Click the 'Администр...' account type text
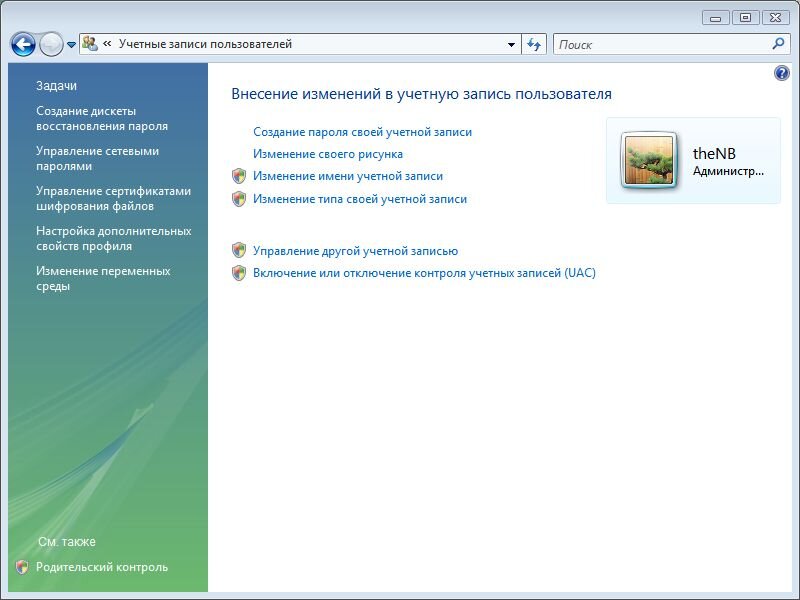Screen dimensions: 800x600 pos(728,171)
